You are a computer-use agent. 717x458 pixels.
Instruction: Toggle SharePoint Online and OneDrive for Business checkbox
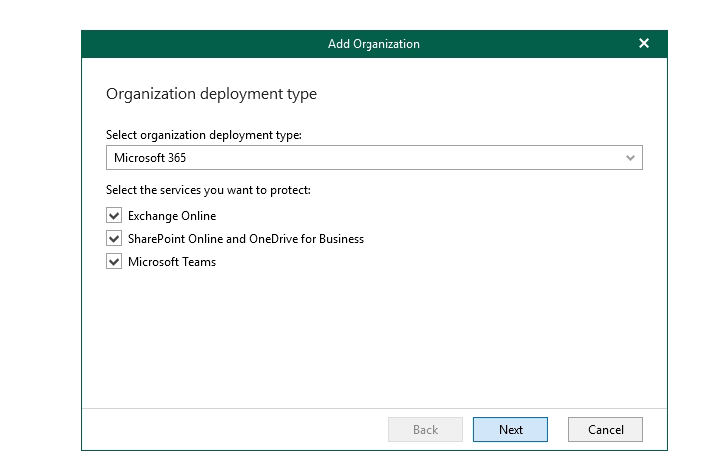114,238
